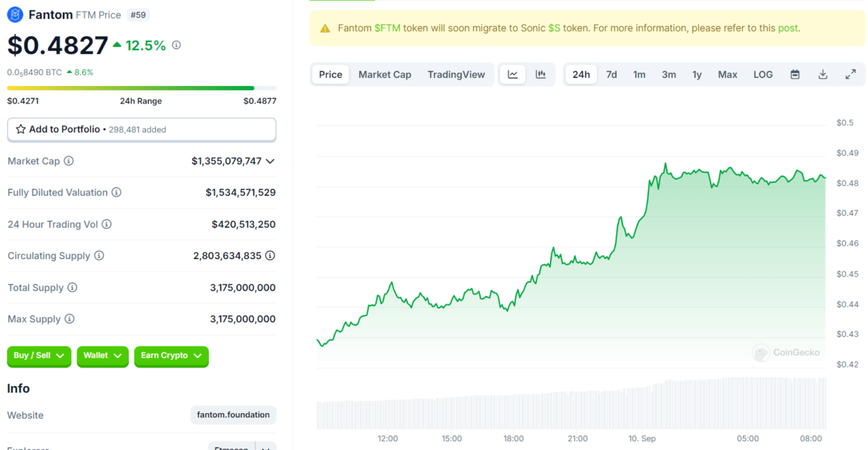
Task: Click the Fantom logo icon
Action: point(15,15)
